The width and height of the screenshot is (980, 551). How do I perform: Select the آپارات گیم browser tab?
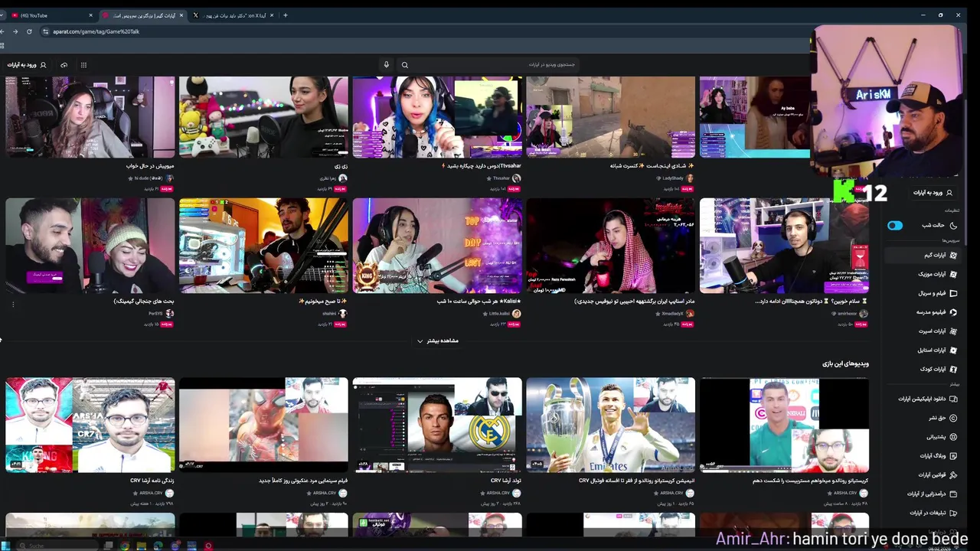pos(142,15)
